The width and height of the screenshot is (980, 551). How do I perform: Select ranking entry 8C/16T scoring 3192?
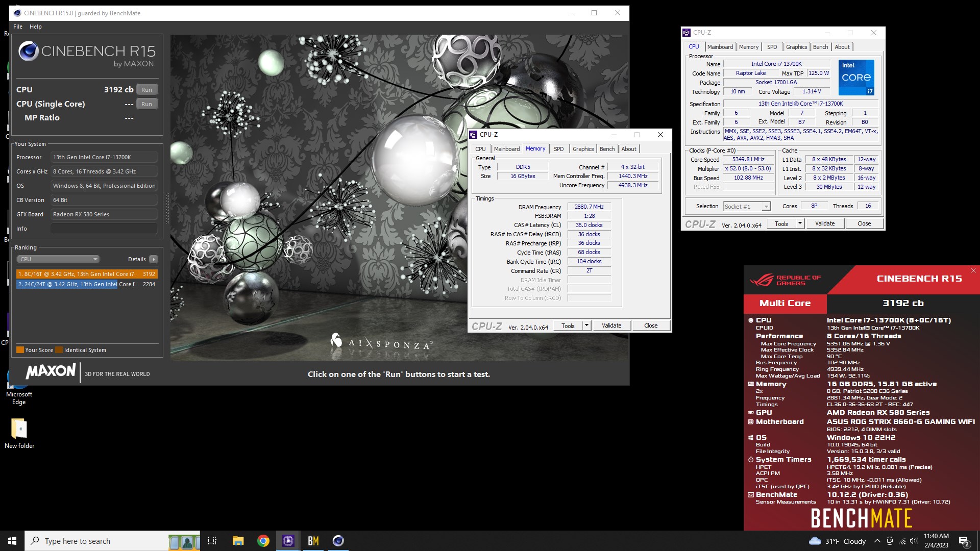coord(87,274)
